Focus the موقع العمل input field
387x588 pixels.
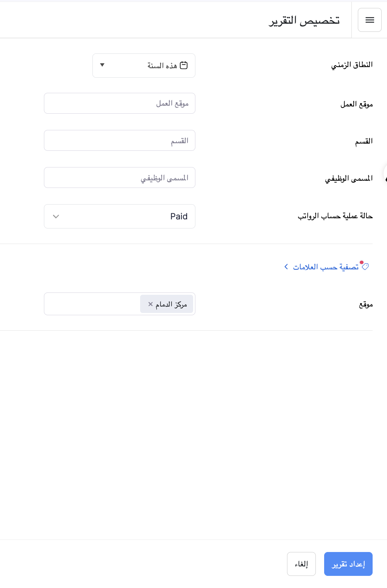120,103
